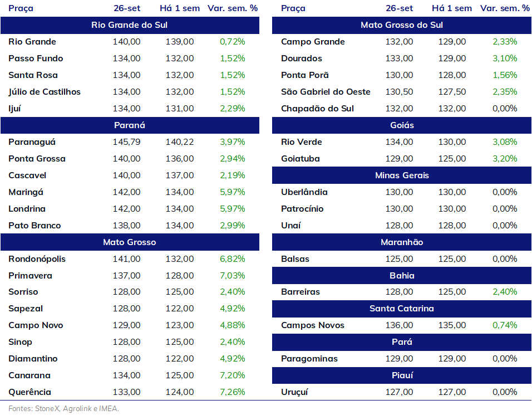
Task: Click the Campo Grande row label
Action: [313, 42]
